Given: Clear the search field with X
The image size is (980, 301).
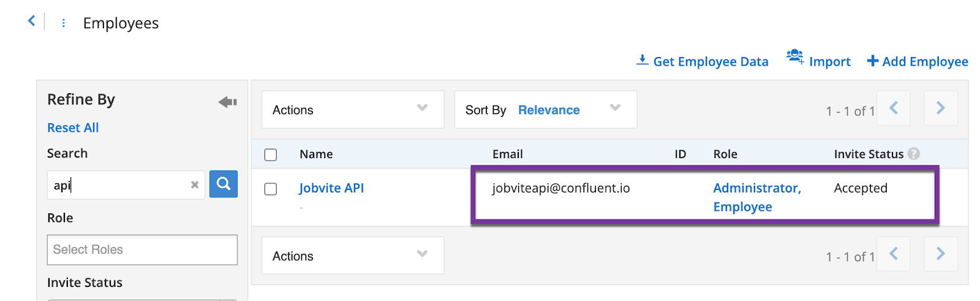Looking at the screenshot, I should coord(195,185).
